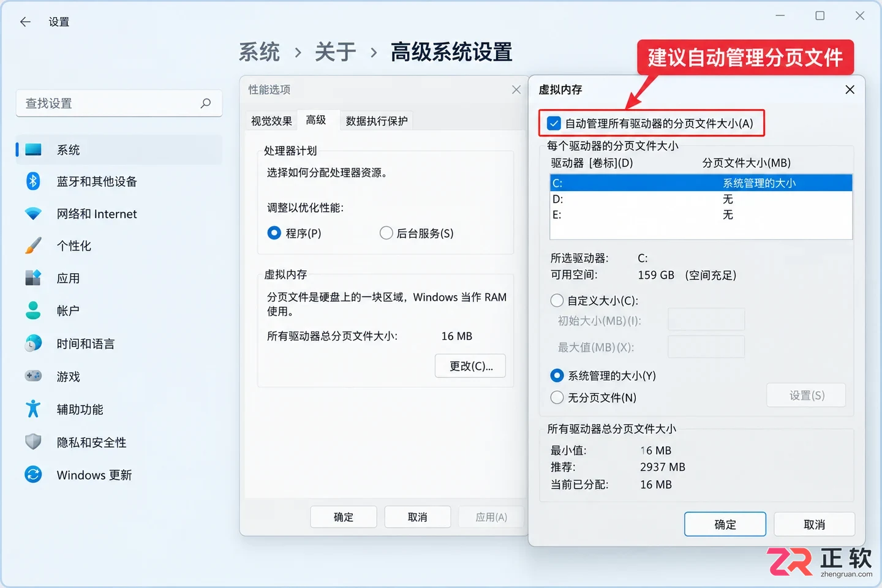
Task: Select the 后台服务(S) radio button
Action: pos(386,233)
